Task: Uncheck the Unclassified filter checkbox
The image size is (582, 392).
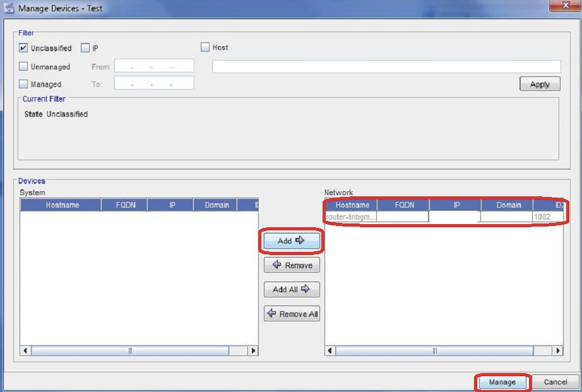Action: (x=23, y=48)
